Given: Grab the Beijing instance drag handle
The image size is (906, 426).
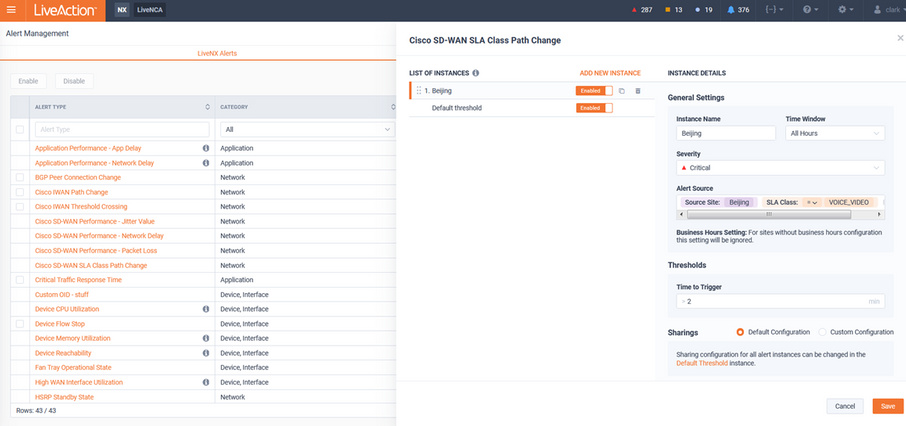Looking at the screenshot, I should 419,91.
